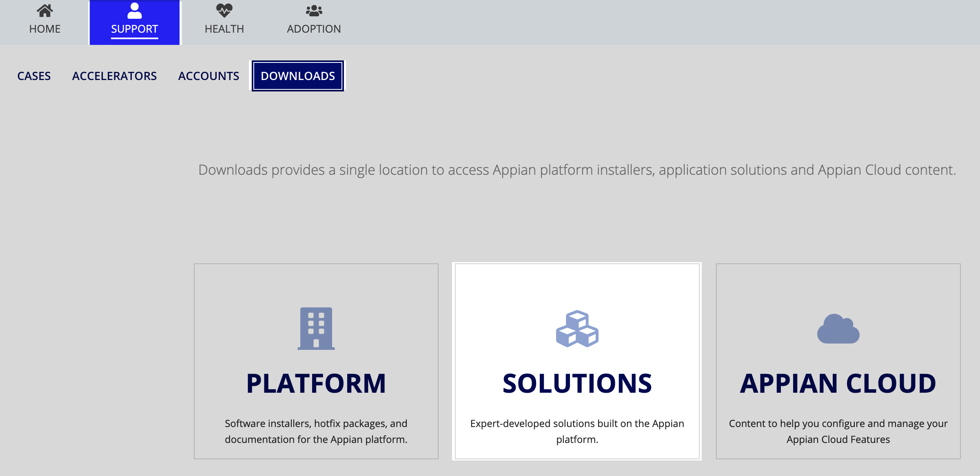Click the 'Downloads provides a single location' text
Viewport: 980px width, 476px height.
coord(577,170)
